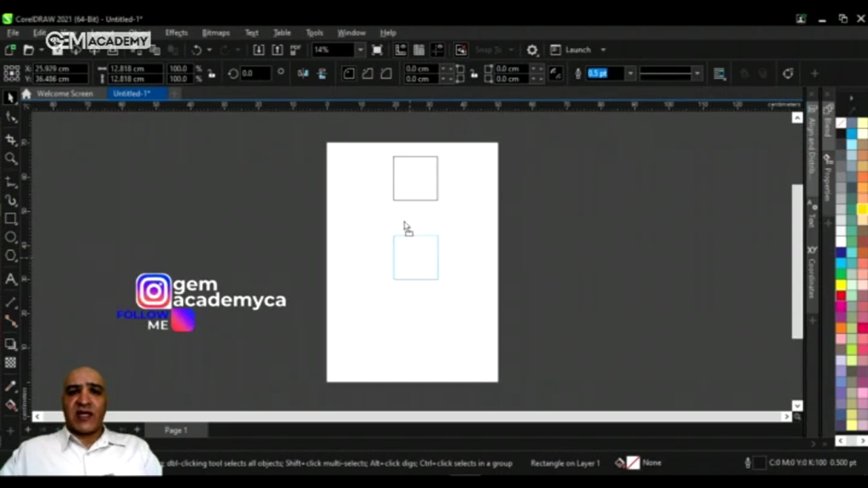
Task: Select the Pick tool in toolbox
Action: tap(10, 98)
